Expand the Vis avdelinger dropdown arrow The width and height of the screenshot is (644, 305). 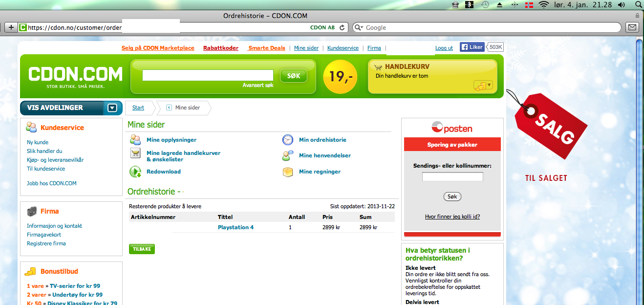pos(112,108)
